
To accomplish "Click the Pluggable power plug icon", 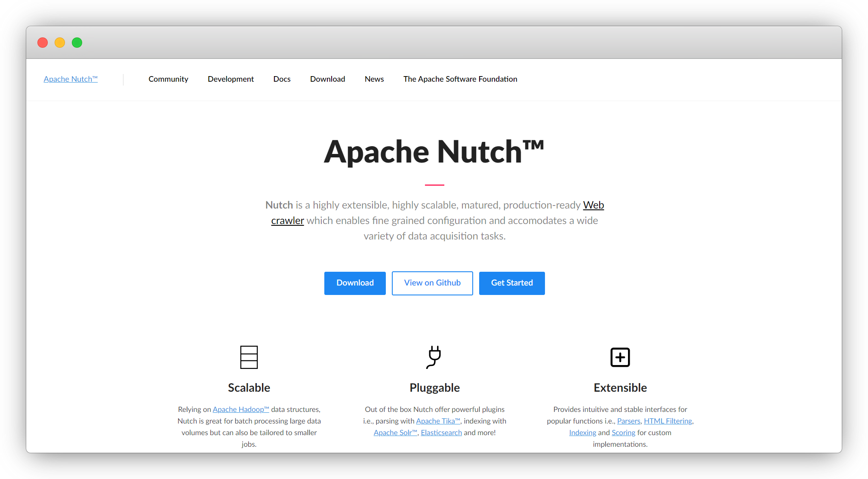I will tap(434, 357).
